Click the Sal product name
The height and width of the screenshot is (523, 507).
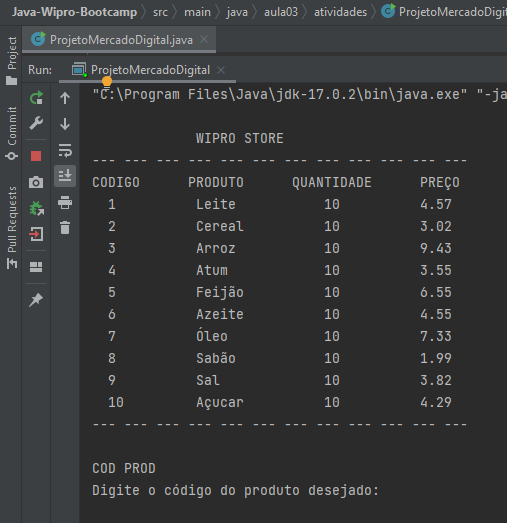pyautogui.click(x=208, y=380)
